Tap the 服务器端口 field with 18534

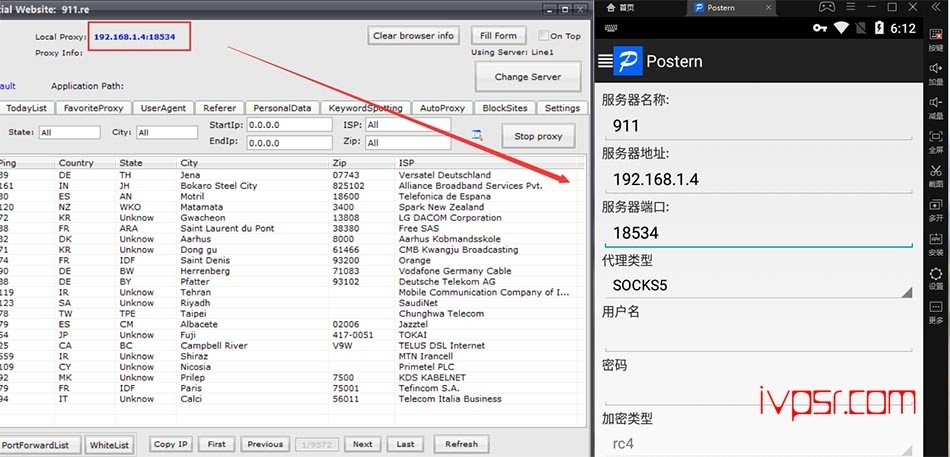point(758,233)
